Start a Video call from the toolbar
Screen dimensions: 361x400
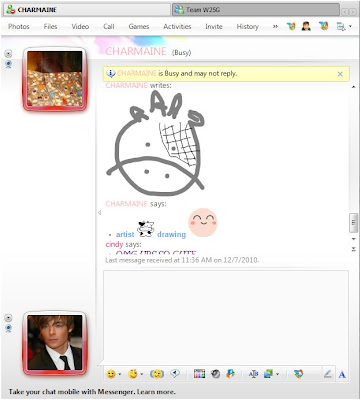coord(80,27)
